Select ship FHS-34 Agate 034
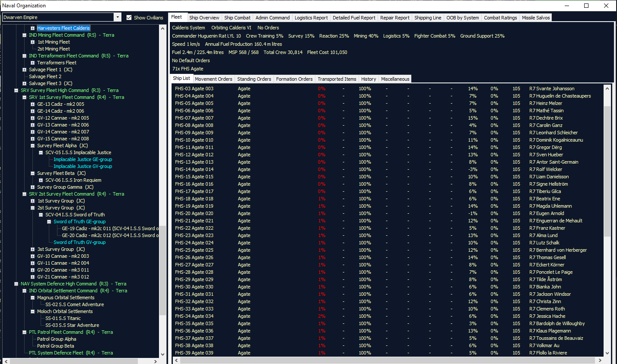Image resolution: width=617 pixels, height=364 pixels. click(194, 316)
